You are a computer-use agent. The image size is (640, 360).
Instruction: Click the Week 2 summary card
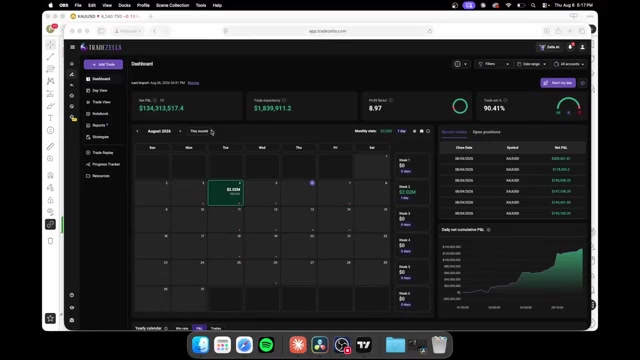[x=412, y=192]
